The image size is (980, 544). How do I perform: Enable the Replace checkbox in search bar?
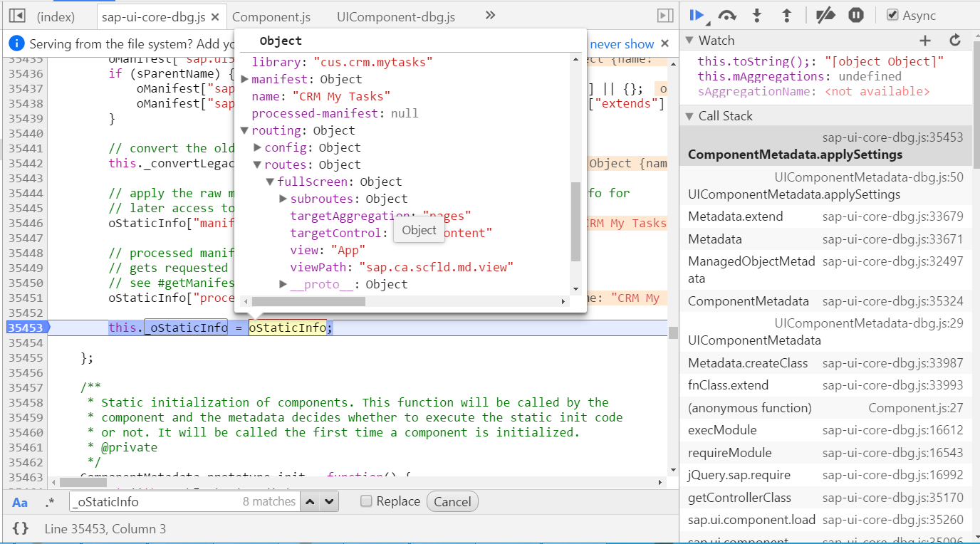pos(365,501)
